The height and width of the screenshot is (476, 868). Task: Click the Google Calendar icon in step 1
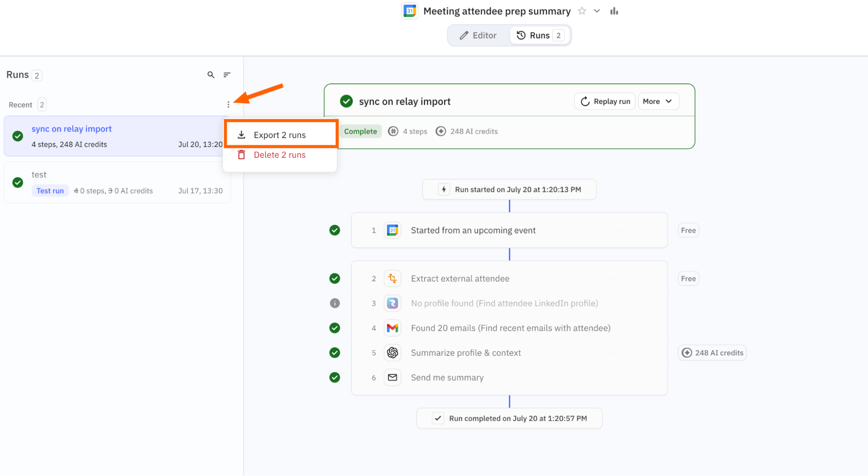[x=393, y=230]
